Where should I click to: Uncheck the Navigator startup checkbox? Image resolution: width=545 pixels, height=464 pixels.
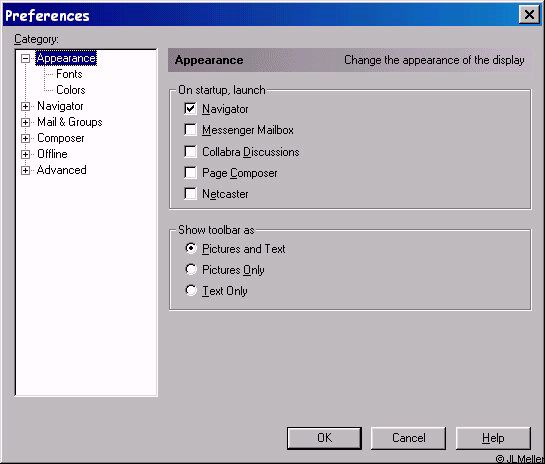click(190, 109)
